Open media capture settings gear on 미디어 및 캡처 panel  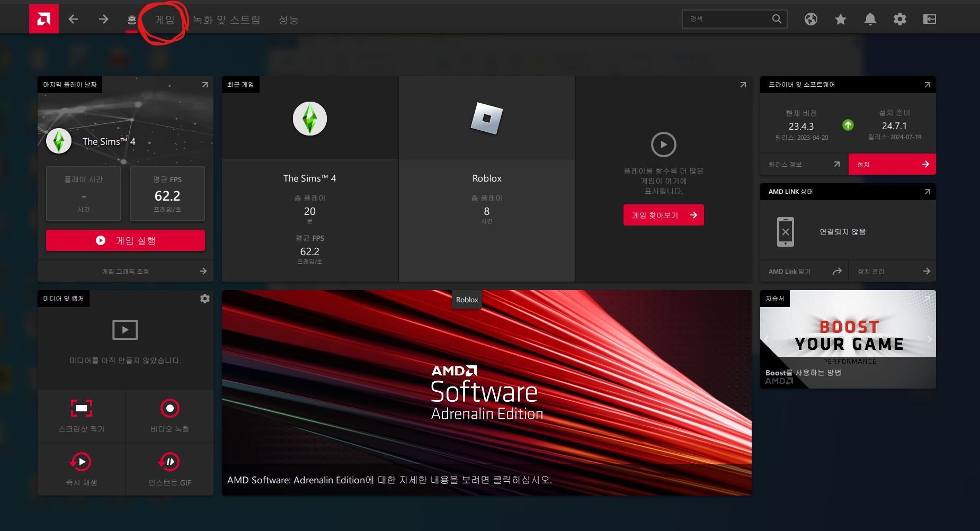pyautogui.click(x=204, y=298)
